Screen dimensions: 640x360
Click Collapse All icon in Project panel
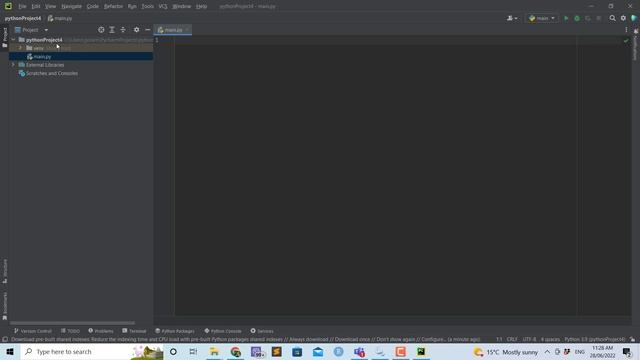(123, 30)
